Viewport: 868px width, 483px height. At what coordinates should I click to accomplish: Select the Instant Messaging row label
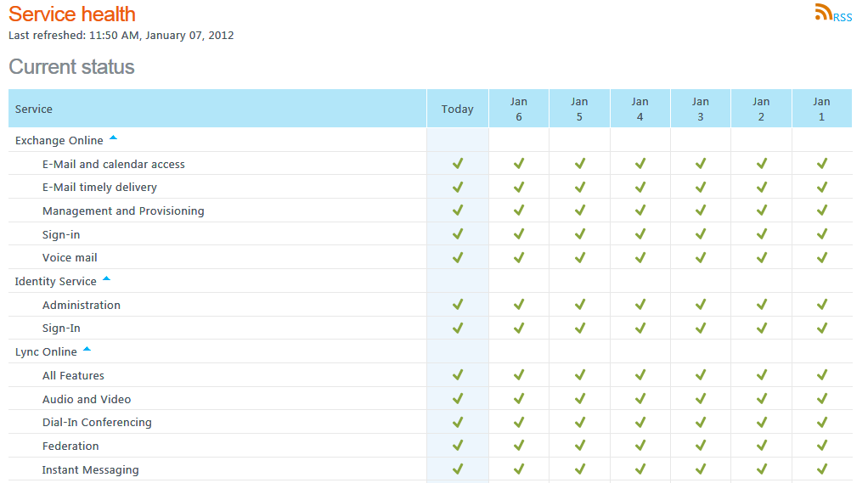(90, 469)
